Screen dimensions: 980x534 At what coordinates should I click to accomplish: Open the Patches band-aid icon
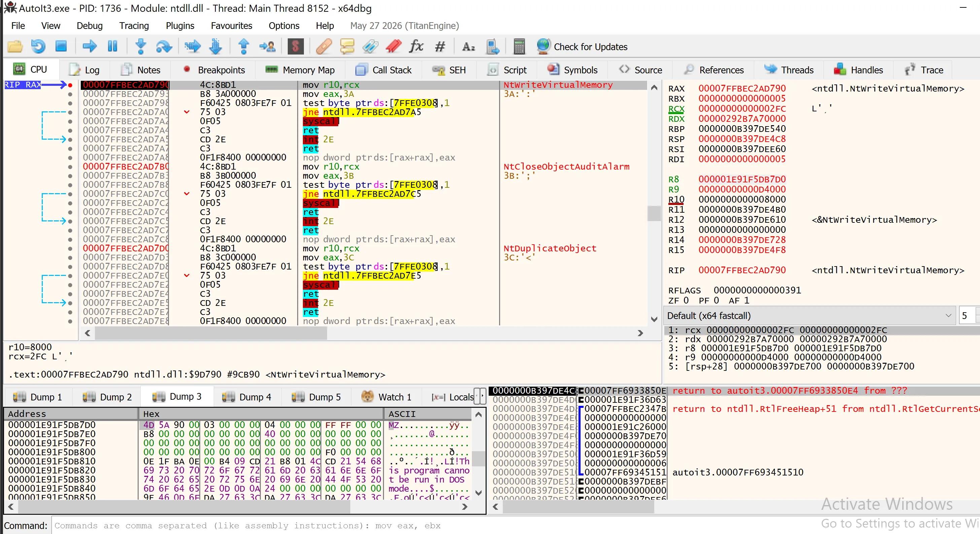click(324, 46)
